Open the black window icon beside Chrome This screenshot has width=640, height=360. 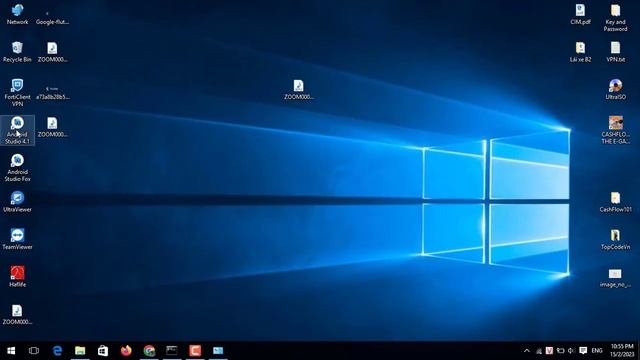(172, 351)
